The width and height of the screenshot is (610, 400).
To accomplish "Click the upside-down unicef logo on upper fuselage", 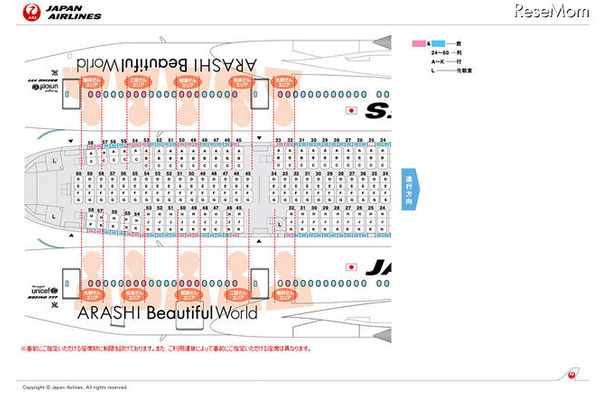I will click(45, 87).
